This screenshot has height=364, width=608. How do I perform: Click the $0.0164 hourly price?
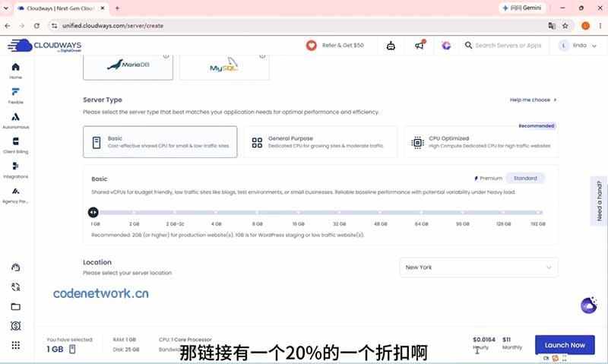484,340
